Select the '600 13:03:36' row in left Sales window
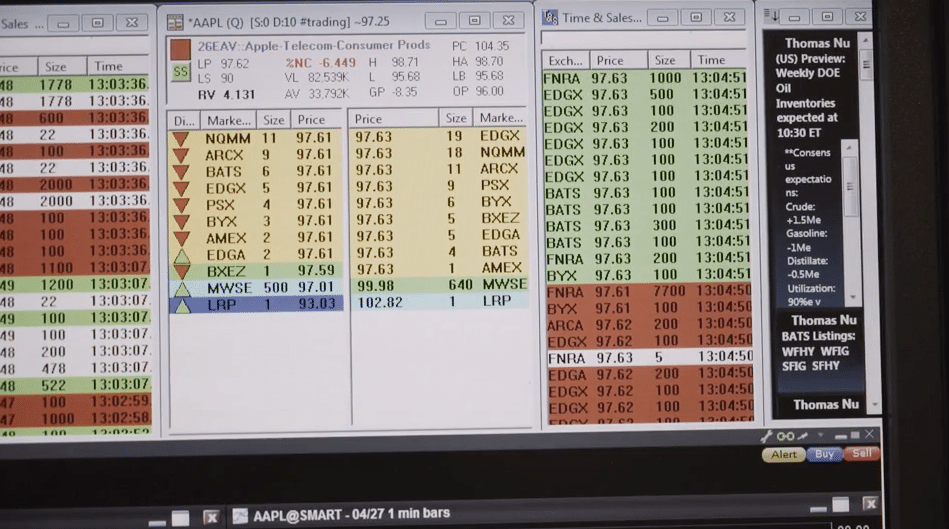The height and width of the screenshot is (529, 949). pyautogui.click(x=74, y=117)
